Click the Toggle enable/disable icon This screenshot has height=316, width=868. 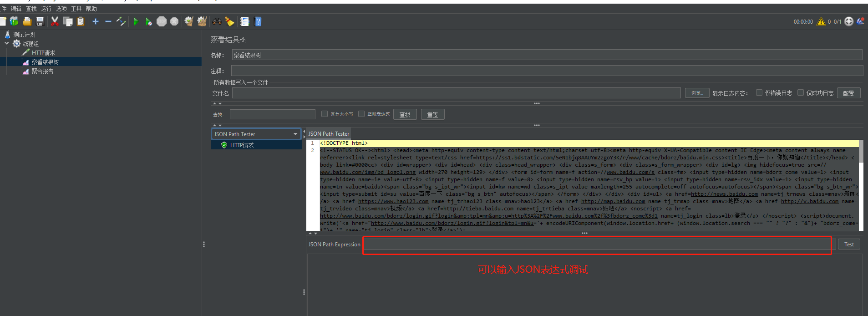(121, 21)
